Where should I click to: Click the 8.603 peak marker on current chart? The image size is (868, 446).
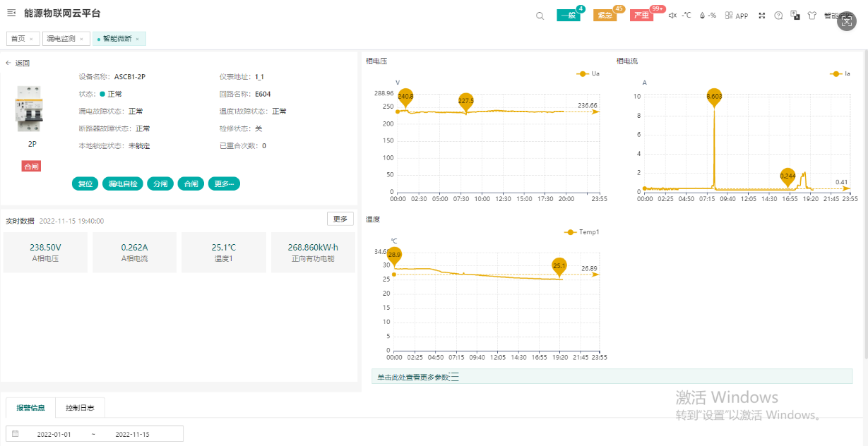[x=714, y=97]
